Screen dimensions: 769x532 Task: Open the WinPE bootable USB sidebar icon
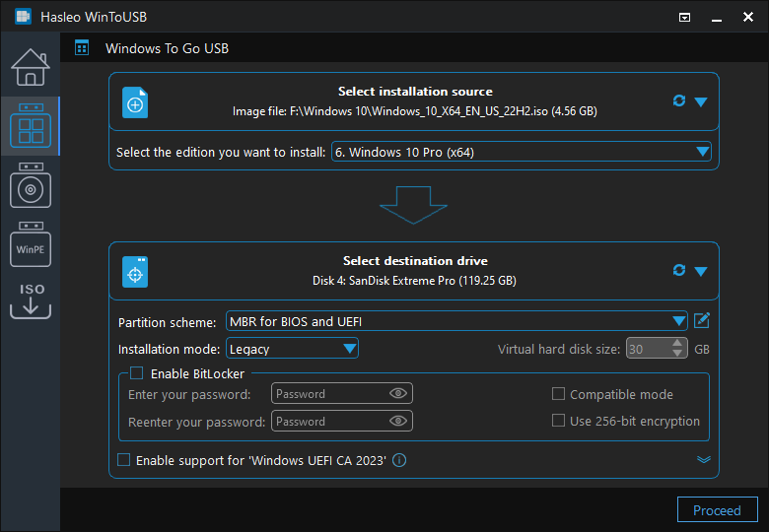[31, 244]
